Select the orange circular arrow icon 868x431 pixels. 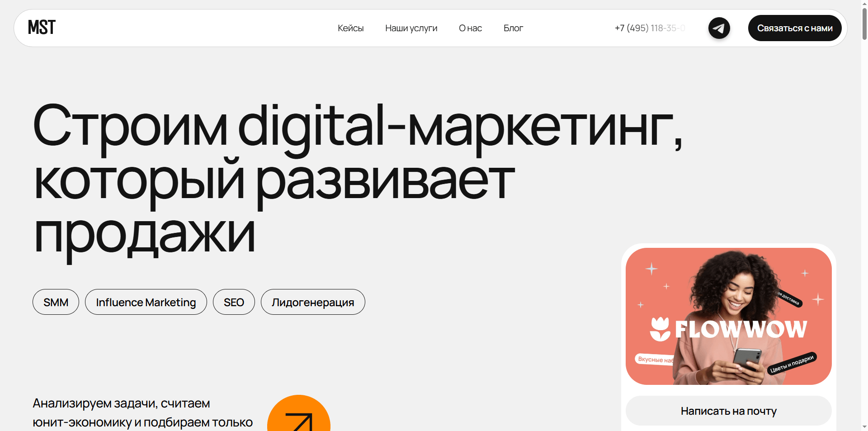(x=299, y=421)
